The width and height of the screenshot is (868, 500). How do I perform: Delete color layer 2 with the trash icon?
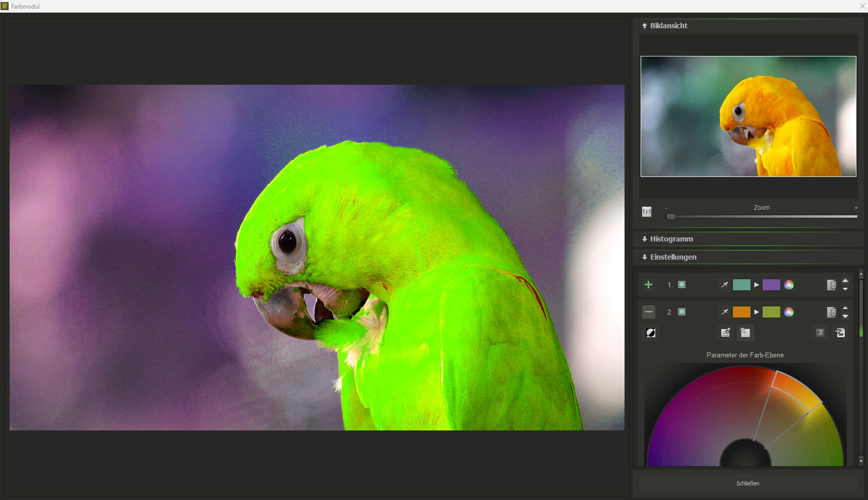coord(832,312)
